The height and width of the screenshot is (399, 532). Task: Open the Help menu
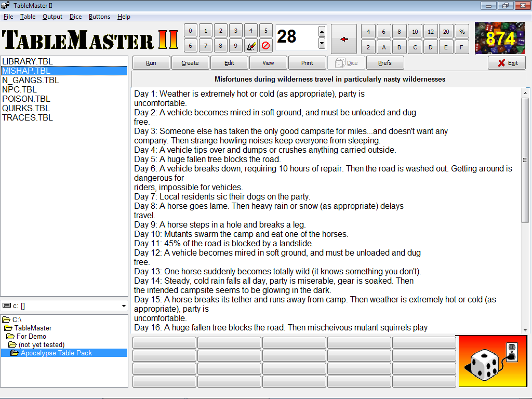(124, 17)
